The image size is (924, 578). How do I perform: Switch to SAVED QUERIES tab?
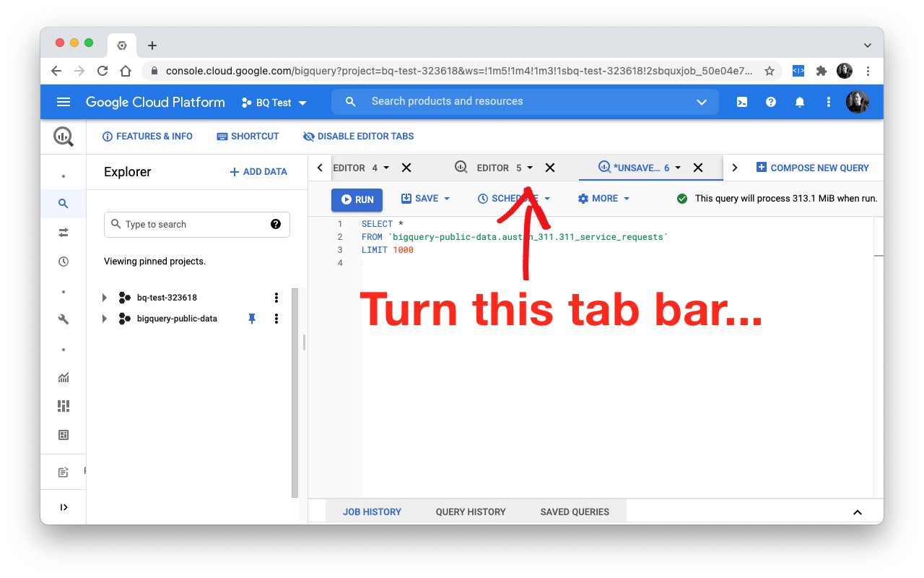(575, 512)
